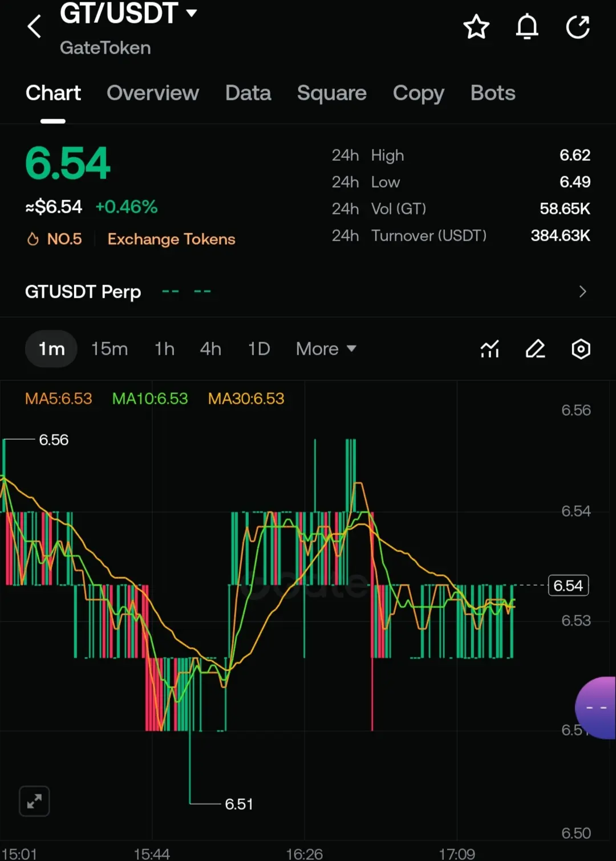
Task: Add GT/USDT to favorites with star
Action: 476,27
